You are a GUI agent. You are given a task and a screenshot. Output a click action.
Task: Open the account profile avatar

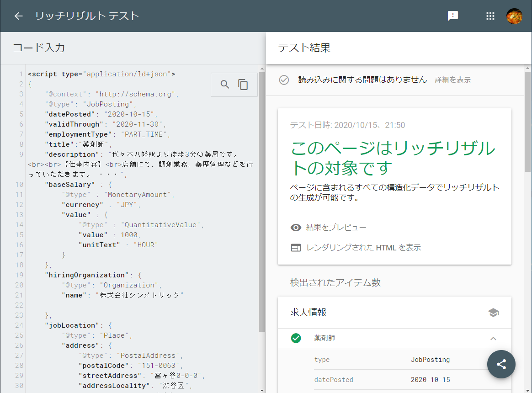[x=514, y=16]
